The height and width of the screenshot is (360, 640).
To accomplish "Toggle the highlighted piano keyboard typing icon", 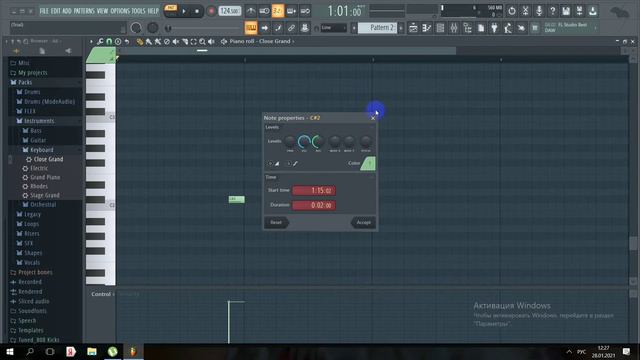I will 251,28.
